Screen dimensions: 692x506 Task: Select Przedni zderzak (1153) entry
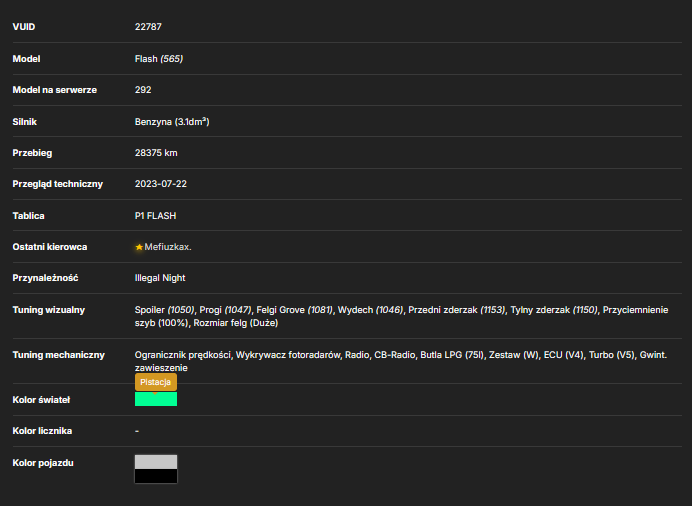(456, 310)
